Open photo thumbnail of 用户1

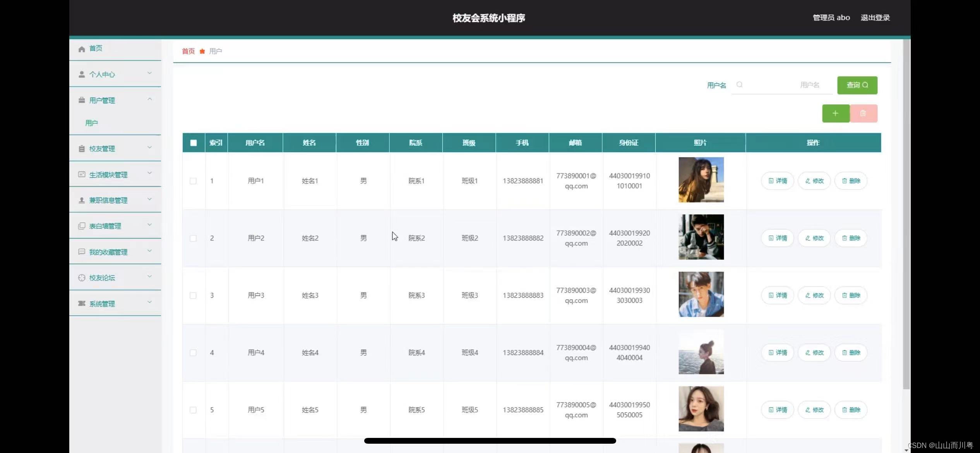[x=701, y=180]
